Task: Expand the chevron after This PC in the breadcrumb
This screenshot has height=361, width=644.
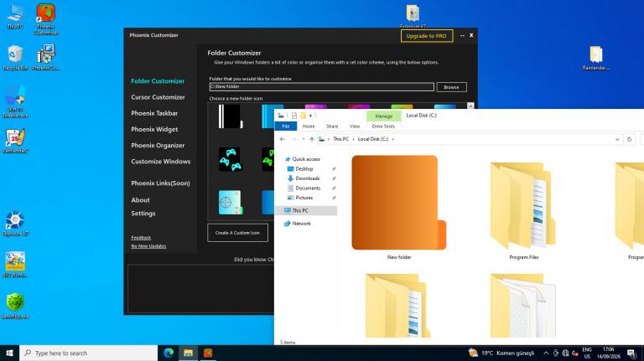Action: (x=353, y=139)
